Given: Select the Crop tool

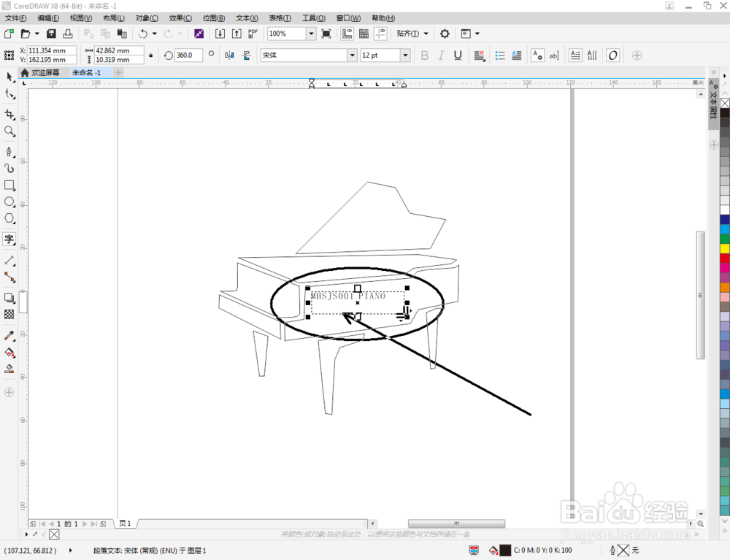Looking at the screenshot, I should [x=9, y=114].
